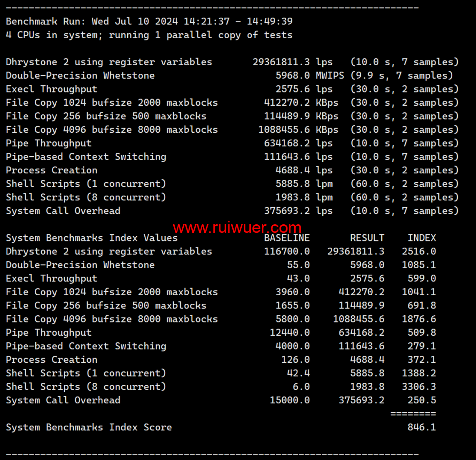Screen dimensions: 476x460
Task: Click the Pipe-based Context Switching index 279.1
Action: (x=421, y=346)
